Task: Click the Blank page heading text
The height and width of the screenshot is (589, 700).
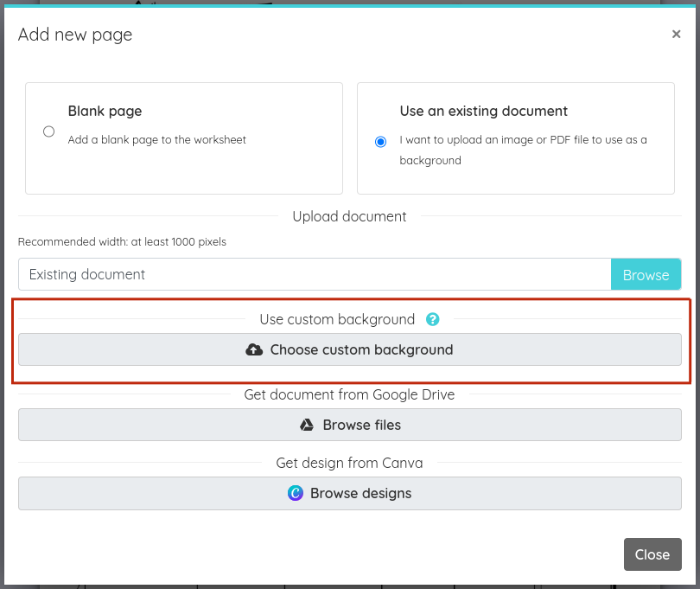Action: (x=105, y=111)
